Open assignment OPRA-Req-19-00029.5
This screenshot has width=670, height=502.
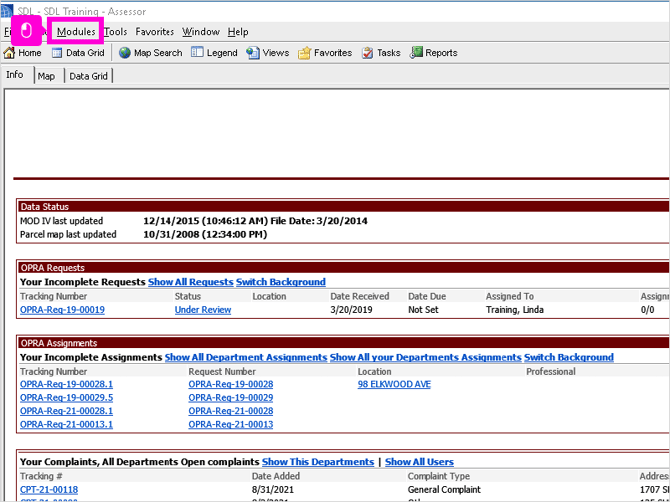(x=67, y=398)
